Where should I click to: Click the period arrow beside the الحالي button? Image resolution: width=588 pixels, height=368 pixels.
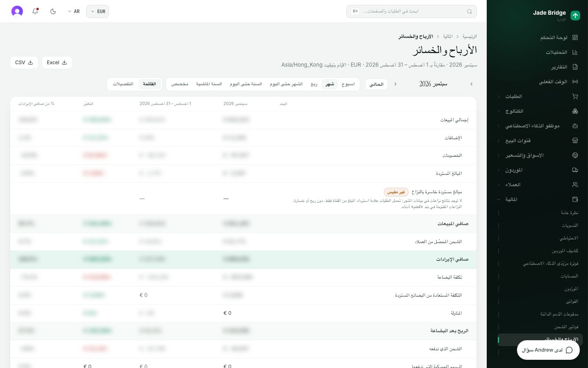click(395, 84)
